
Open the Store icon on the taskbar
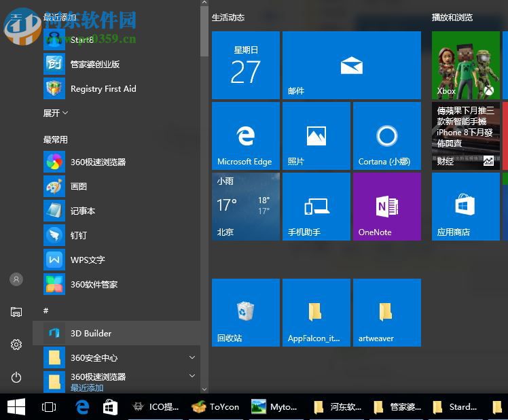(x=110, y=406)
